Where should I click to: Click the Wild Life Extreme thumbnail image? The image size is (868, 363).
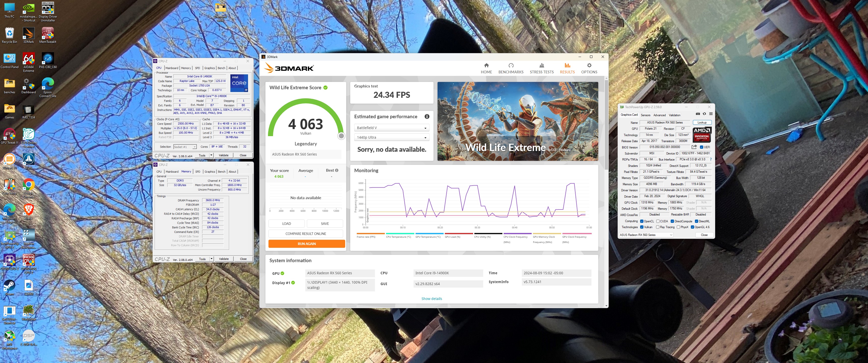coord(518,121)
